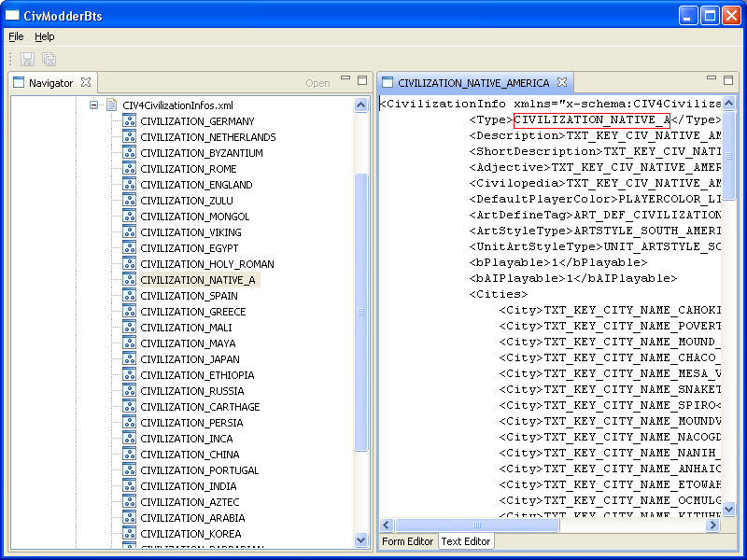Select CIVILIZATION_KOREA in the tree
747x560 pixels.
[190, 534]
